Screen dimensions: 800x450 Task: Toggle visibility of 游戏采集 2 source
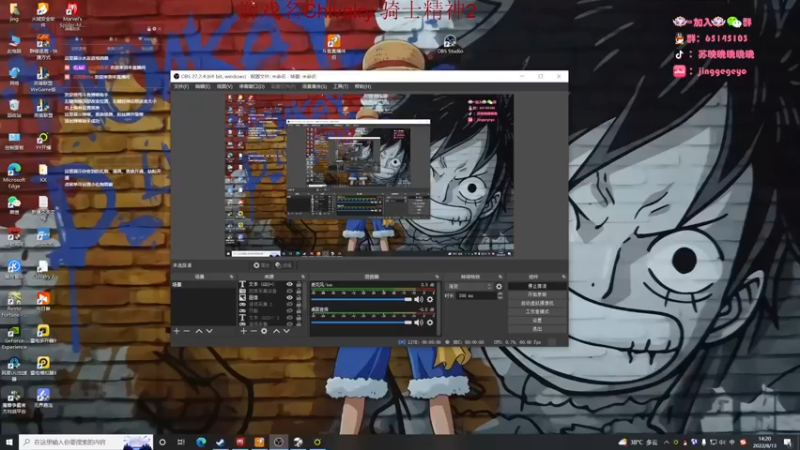point(289,304)
